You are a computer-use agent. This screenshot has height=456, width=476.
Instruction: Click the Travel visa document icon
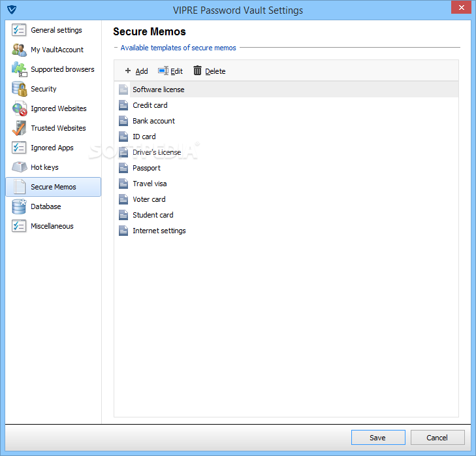pos(123,184)
